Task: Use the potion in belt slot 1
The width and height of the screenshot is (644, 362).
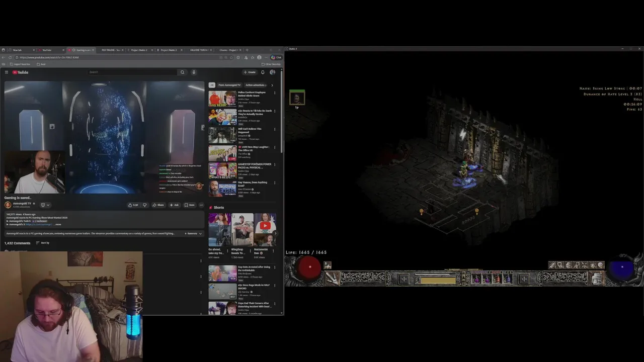Action: 476,278
